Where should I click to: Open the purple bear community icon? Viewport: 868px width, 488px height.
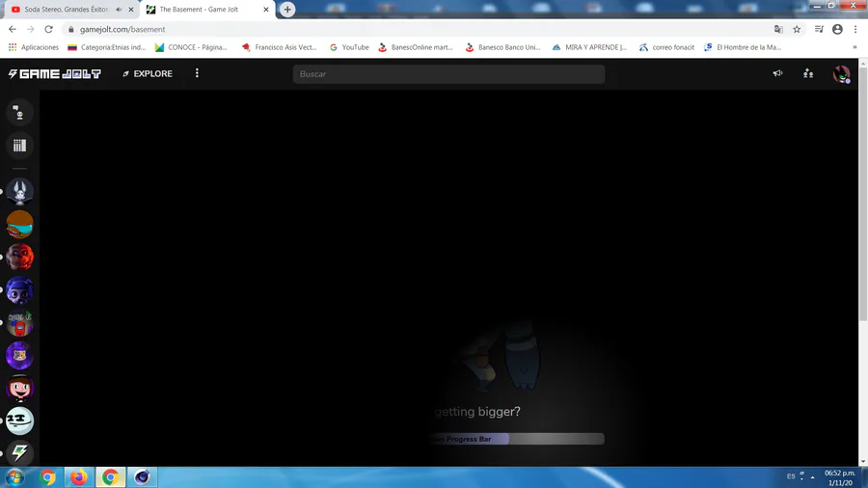click(x=19, y=355)
